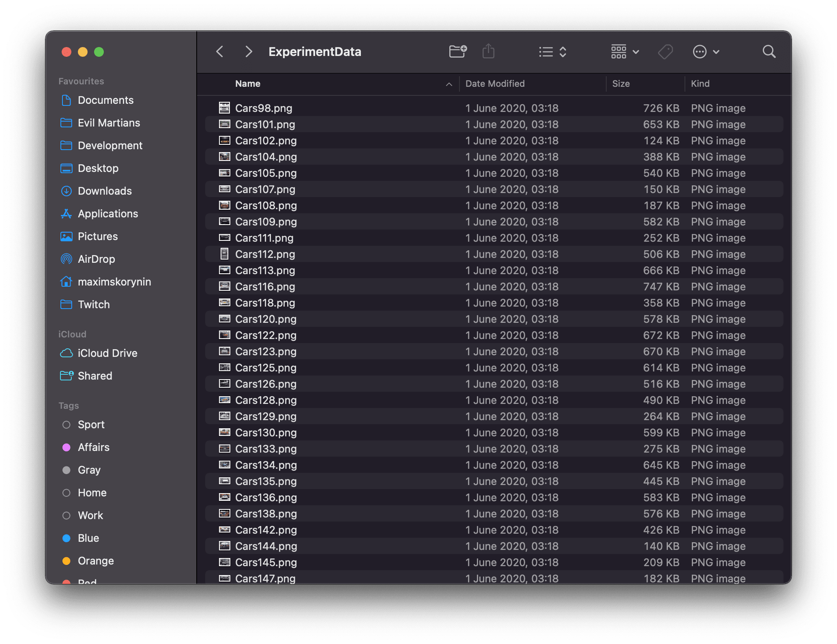Open the Group By grid dropdown

(625, 52)
